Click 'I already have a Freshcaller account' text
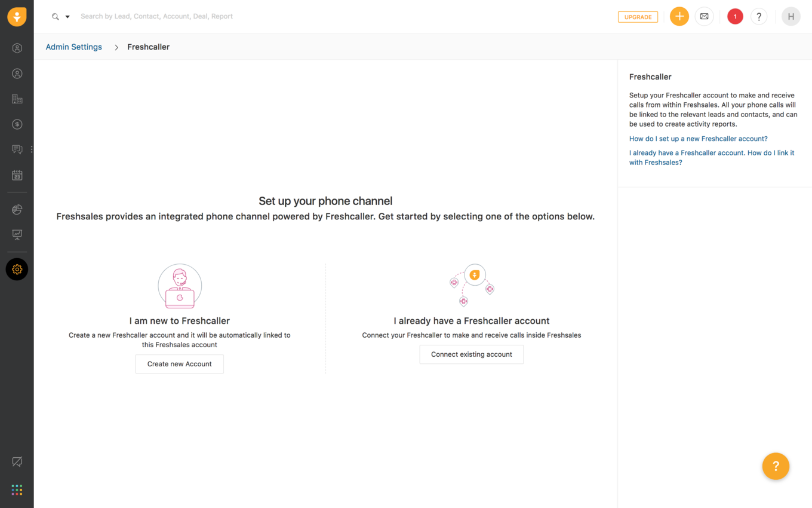Viewport: 812px width, 508px height. click(x=472, y=321)
